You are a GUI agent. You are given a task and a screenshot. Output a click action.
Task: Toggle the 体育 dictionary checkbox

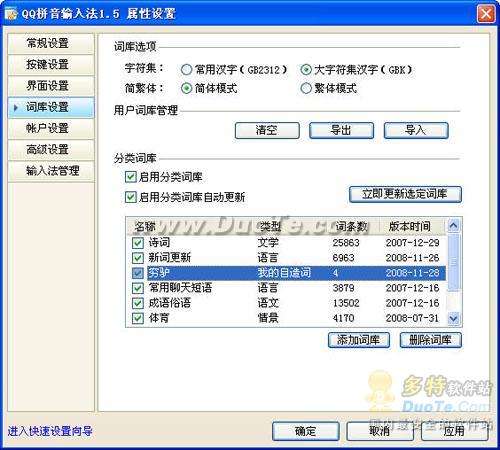138,318
